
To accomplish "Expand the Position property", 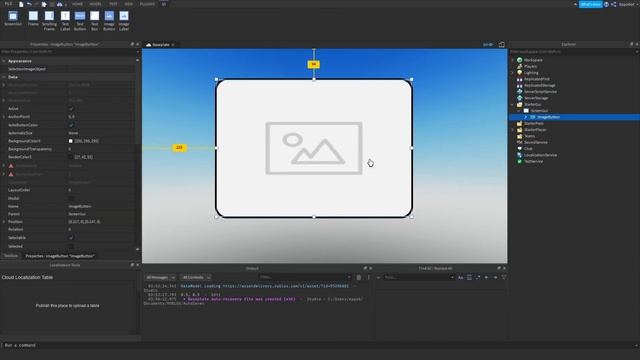I will (x=4, y=222).
